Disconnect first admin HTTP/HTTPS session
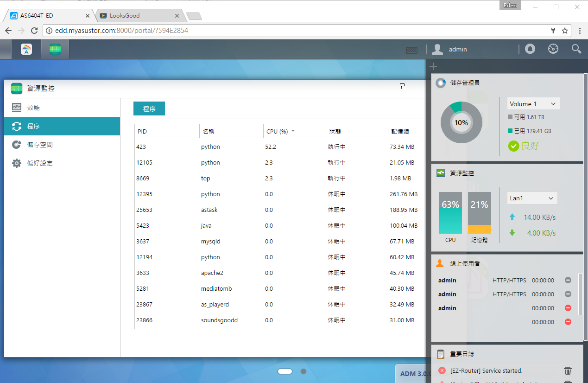Image resolution: width=588 pixels, height=383 pixels. pyautogui.click(x=568, y=280)
